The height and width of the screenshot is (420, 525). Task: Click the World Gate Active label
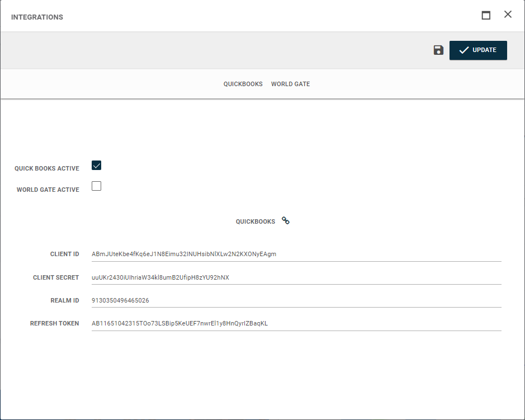tap(48, 190)
